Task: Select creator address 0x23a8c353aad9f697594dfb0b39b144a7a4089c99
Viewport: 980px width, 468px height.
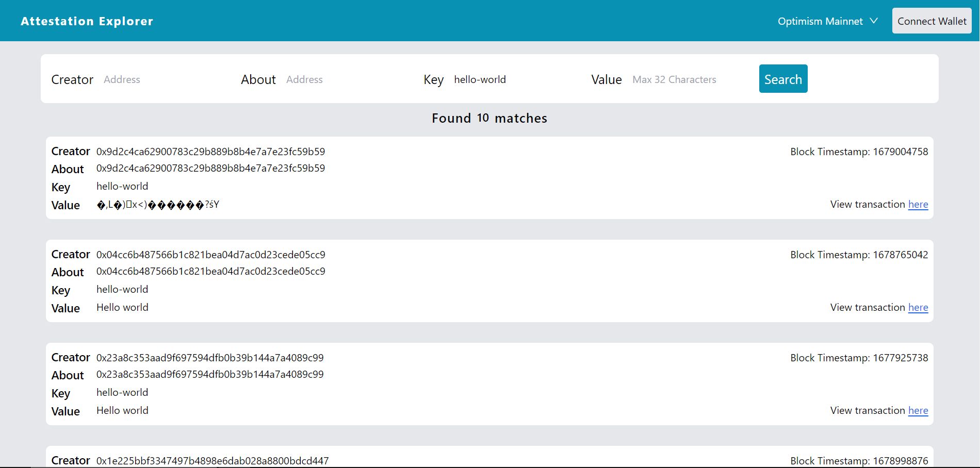Action: click(x=210, y=358)
